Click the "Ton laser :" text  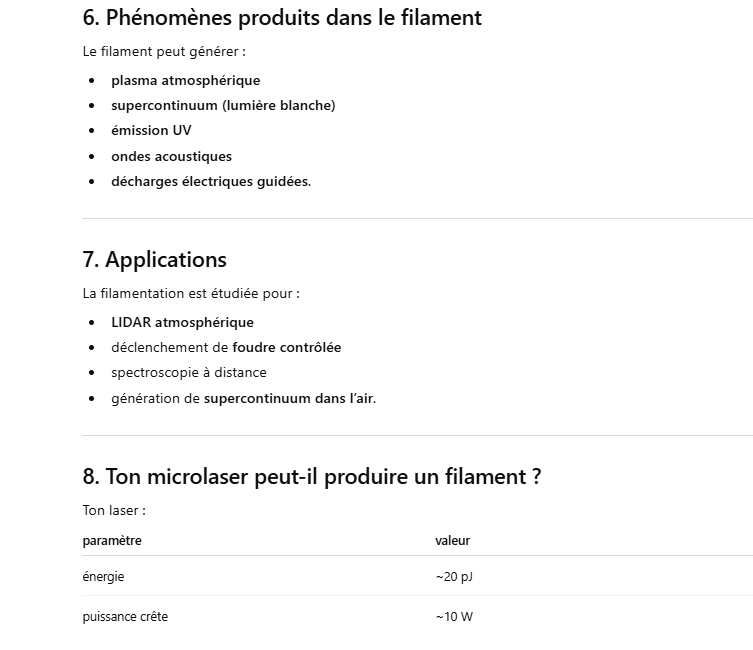(x=114, y=510)
